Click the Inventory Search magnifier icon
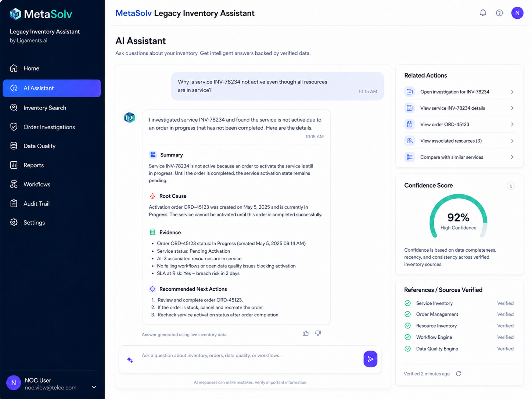This screenshot has width=532, height=399. click(x=14, y=108)
